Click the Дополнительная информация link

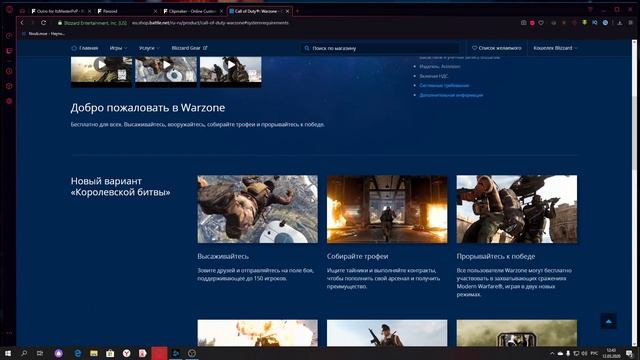[x=451, y=95]
